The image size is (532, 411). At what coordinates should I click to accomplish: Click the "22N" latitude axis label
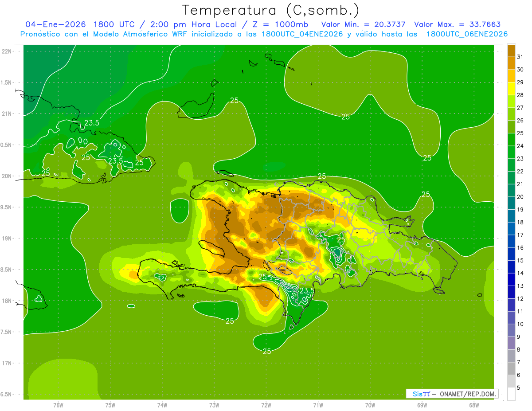8,51
